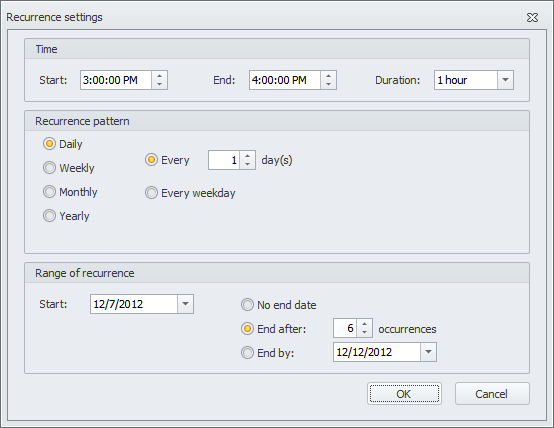This screenshot has width=554, height=428.
Task: Increase the Start time using up arrow
Action: point(159,76)
